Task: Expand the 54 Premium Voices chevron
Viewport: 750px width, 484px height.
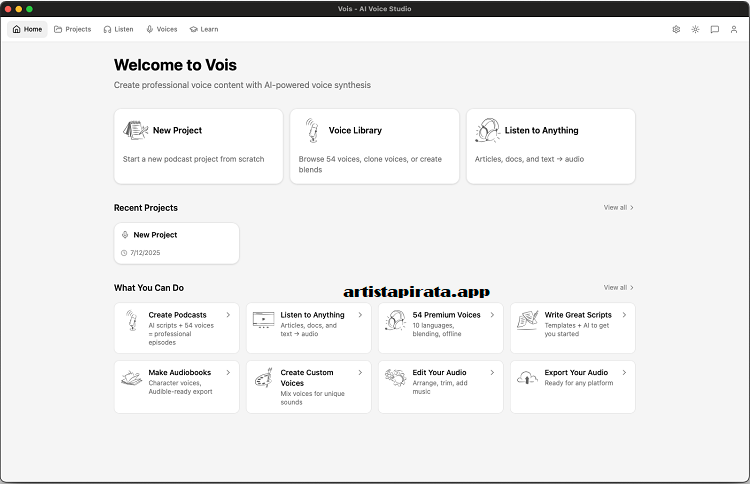Action: 492,315
